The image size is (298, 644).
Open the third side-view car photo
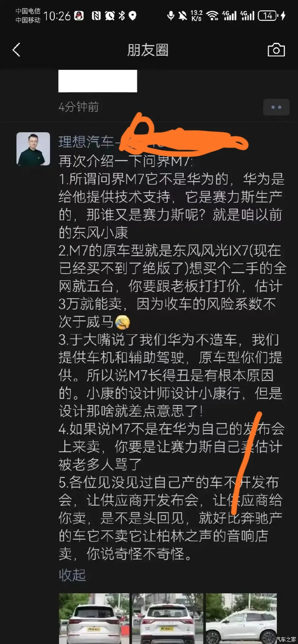coord(241,618)
